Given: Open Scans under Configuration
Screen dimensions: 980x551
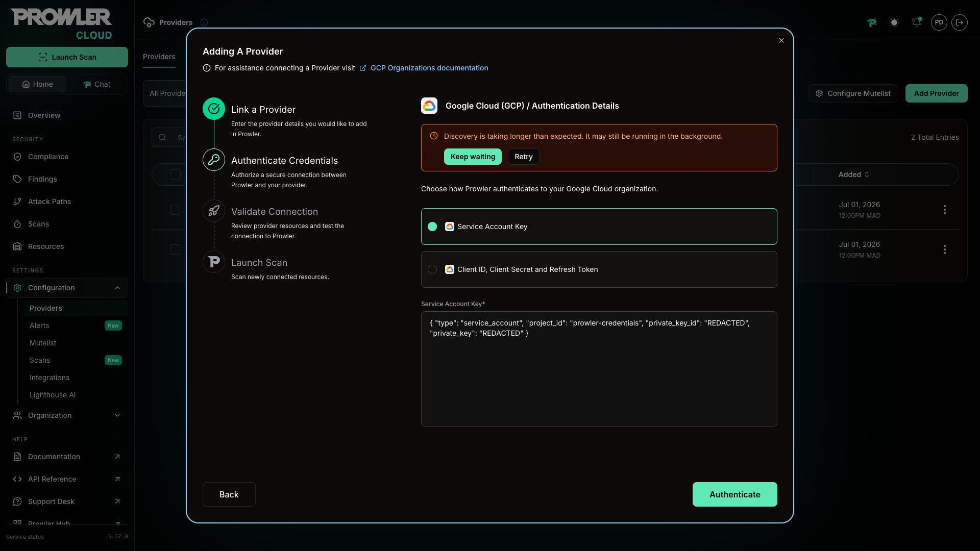Looking at the screenshot, I should (76, 360).
